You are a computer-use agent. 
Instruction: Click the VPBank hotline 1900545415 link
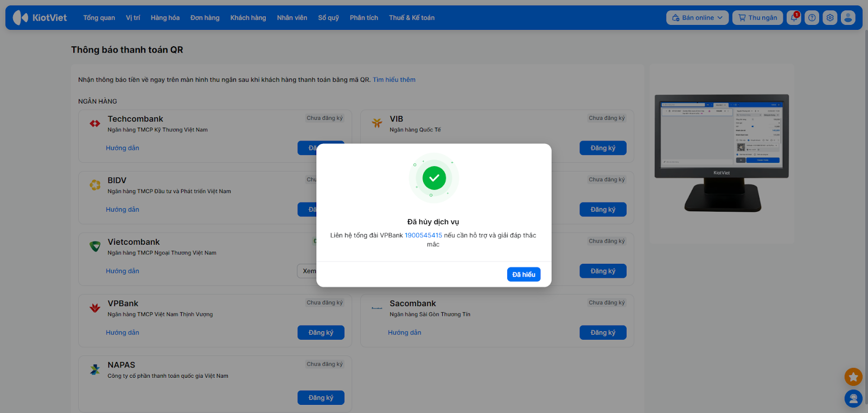(x=423, y=236)
